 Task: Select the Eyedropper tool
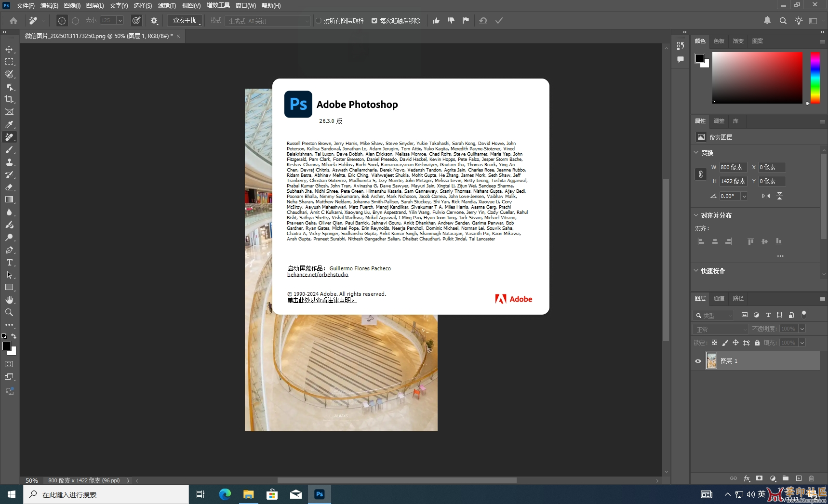tap(9, 124)
